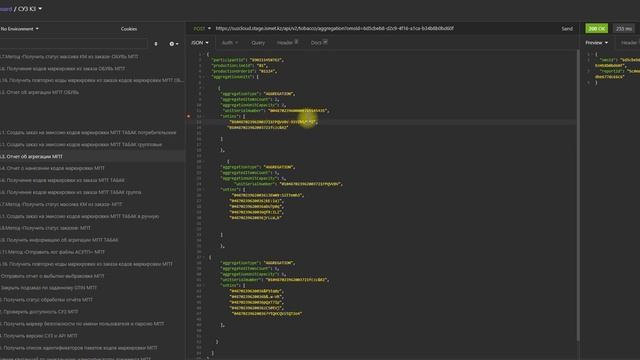Screen dimensions: 640x360
Task: Open the СУЗ КІ workspace dropdown
Action: pos(30,9)
